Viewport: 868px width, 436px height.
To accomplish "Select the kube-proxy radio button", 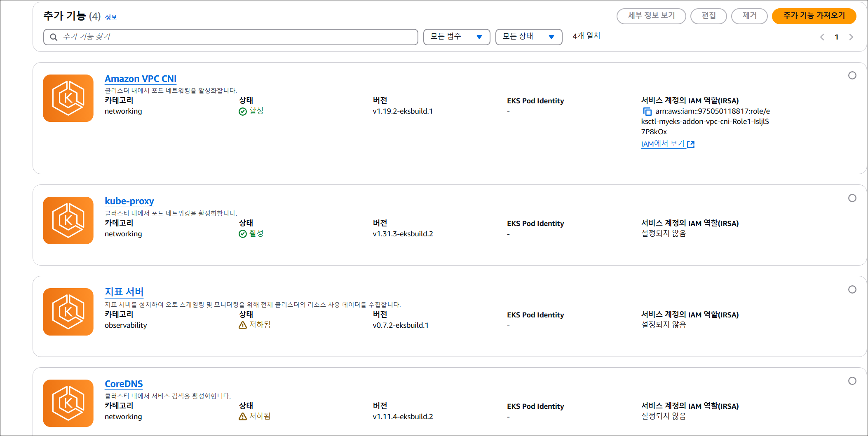I will (x=852, y=198).
